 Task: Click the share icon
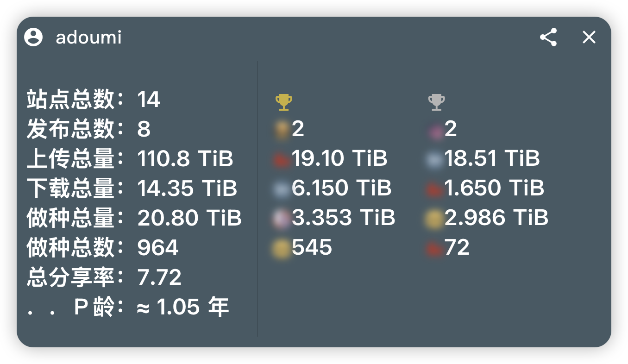tap(548, 37)
